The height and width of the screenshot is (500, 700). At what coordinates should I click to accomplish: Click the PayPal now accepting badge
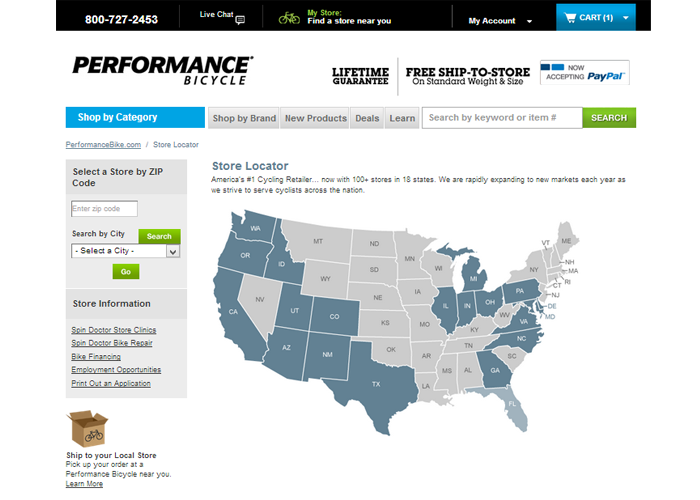coord(584,72)
